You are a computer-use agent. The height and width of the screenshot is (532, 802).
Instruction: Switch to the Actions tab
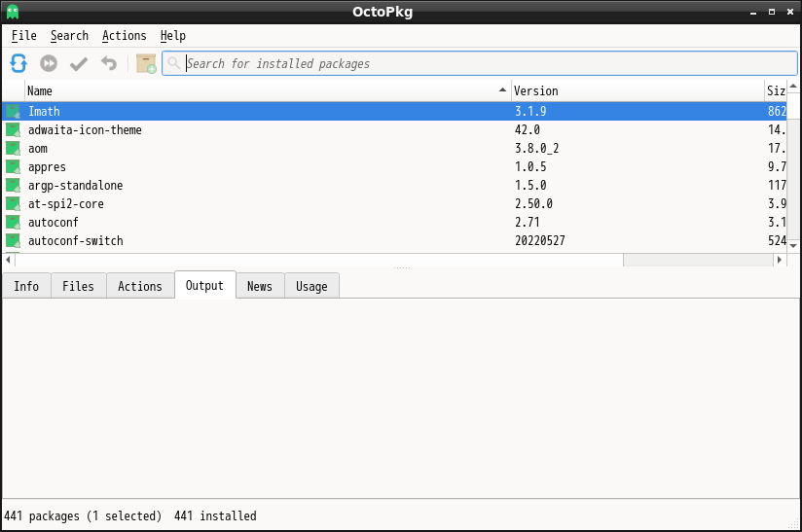tap(139, 286)
